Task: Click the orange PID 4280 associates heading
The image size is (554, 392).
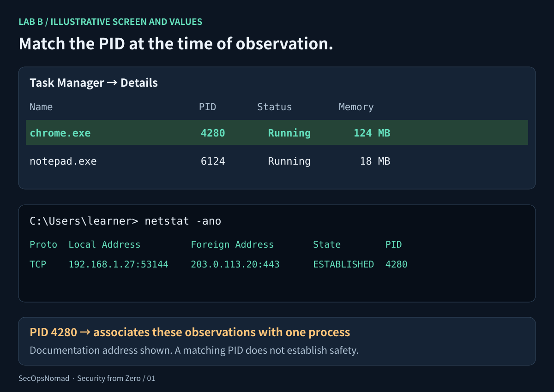Action: pos(190,332)
